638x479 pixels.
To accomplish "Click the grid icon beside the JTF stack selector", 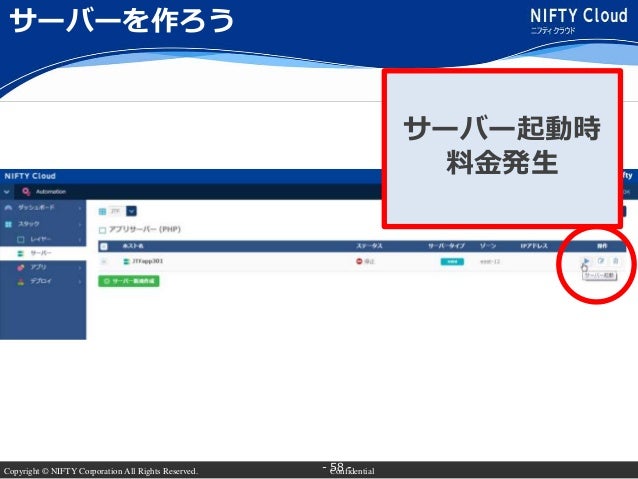I will [x=103, y=211].
